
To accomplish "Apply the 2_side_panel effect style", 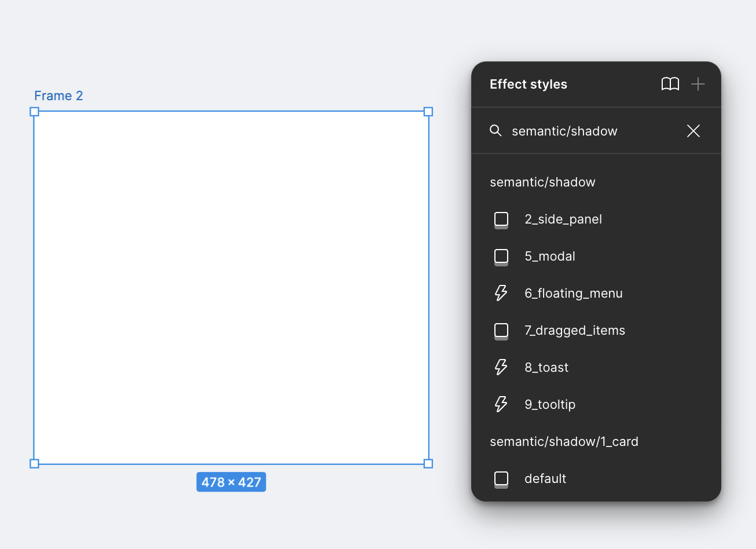I will coord(563,219).
